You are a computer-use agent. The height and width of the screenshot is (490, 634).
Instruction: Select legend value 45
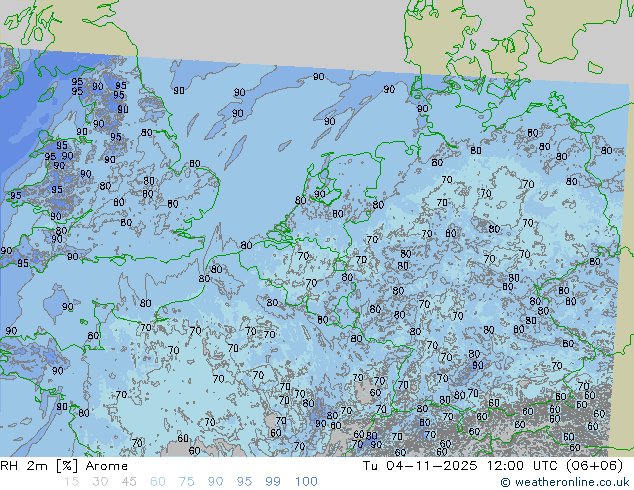[x=129, y=482]
